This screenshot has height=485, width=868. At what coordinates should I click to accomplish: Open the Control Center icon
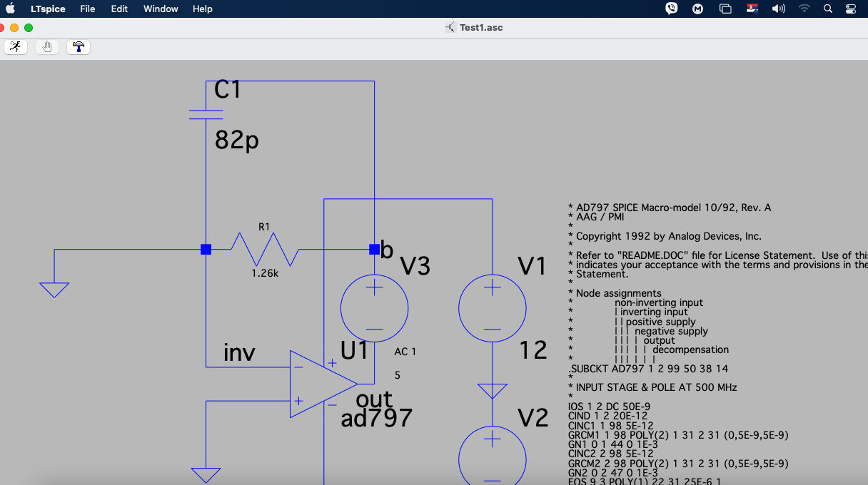point(851,9)
